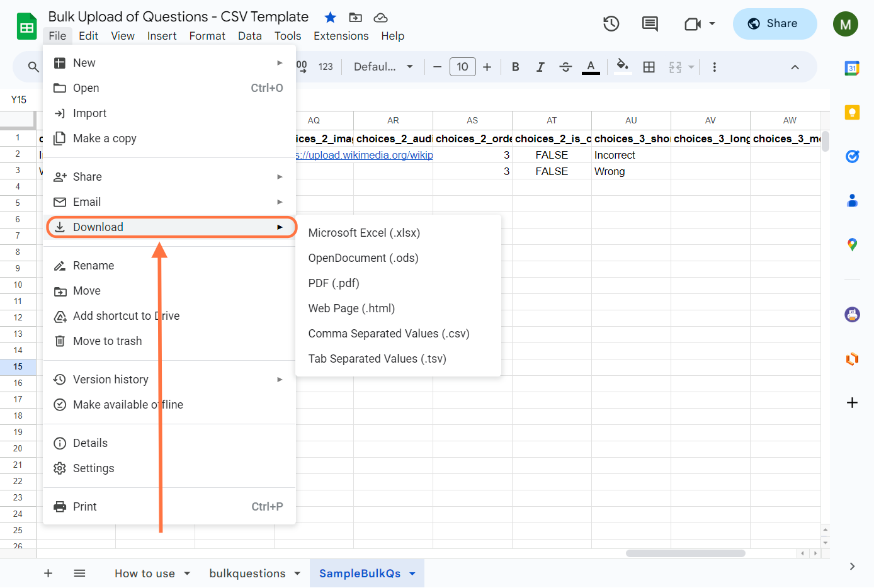The image size is (874, 588).
Task: Open the upload.wikimedia.org link in cell
Action: pos(365,155)
